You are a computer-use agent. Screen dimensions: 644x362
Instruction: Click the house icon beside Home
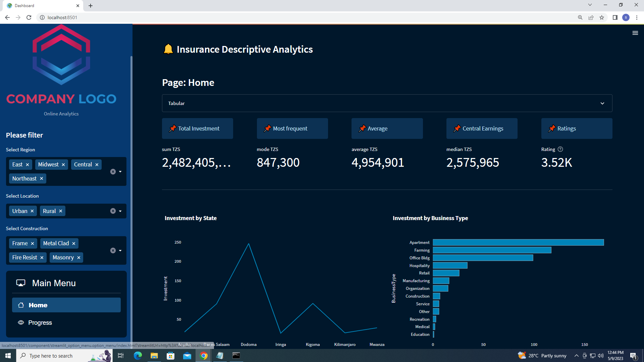(21, 305)
